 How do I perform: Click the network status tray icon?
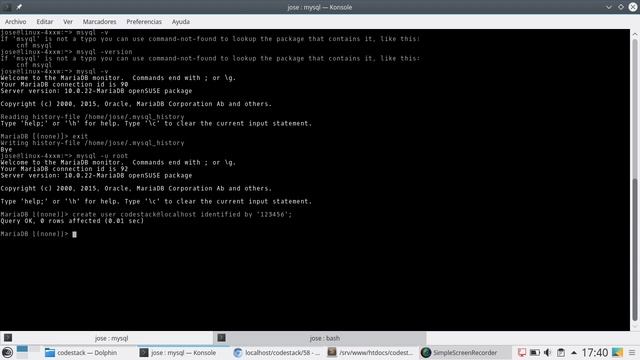point(522,353)
